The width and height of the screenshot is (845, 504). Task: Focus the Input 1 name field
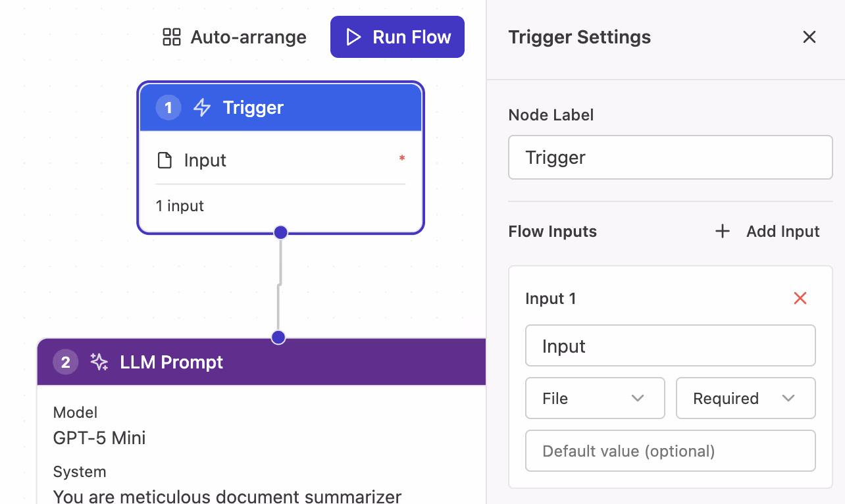click(x=670, y=345)
